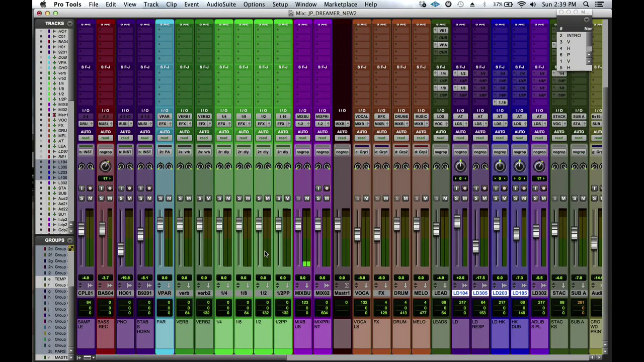644x362 pixels.
Task: Click output indicator arrow on VPAR strip
Action: (x=169, y=286)
